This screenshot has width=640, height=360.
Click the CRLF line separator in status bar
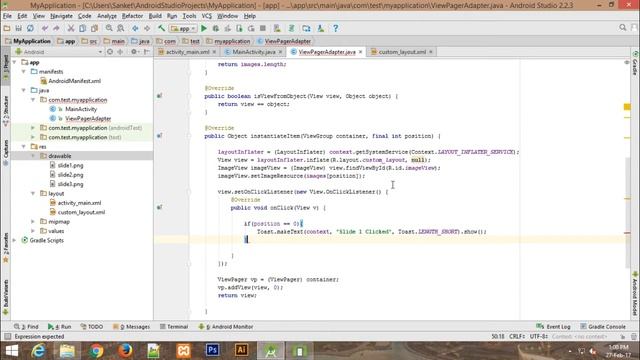(517, 336)
